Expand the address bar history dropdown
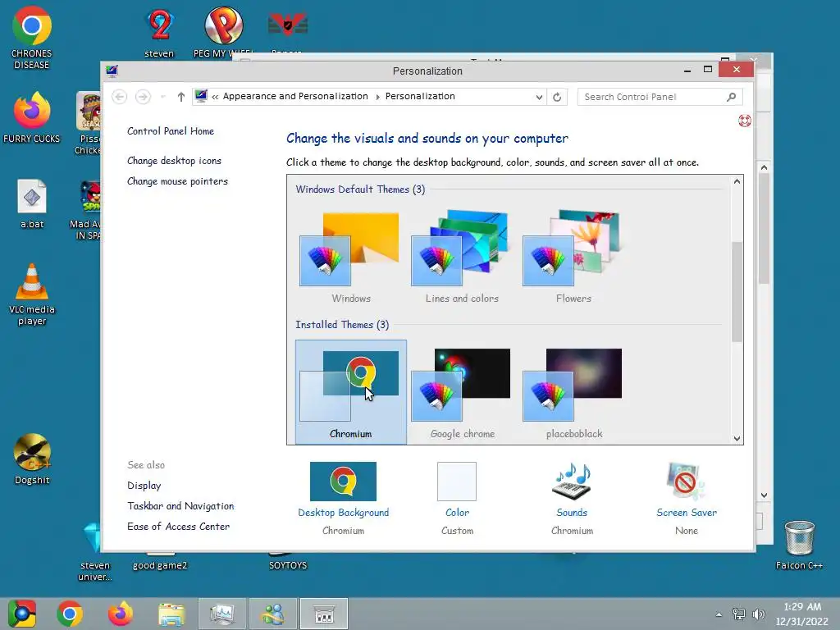The width and height of the screenshot is (840, 630). (539, 97)
